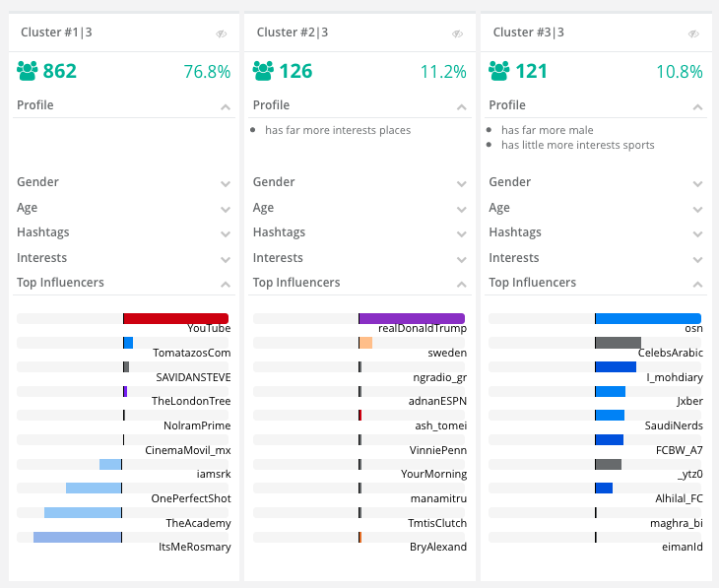The width and height of the screenshot is (719, 588).
Task: Click the 76.8% share value
Action: click(207, 72)
